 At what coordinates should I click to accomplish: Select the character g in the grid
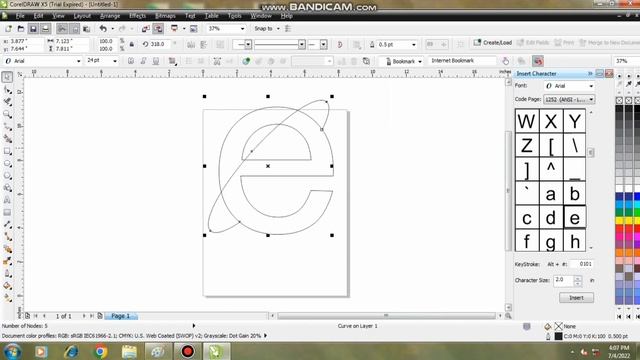coord(551,241)
